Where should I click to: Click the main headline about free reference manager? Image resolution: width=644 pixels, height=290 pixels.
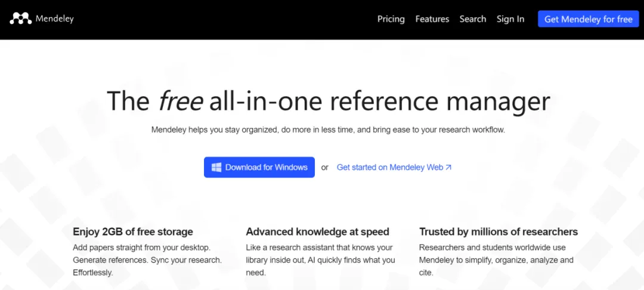328,101
